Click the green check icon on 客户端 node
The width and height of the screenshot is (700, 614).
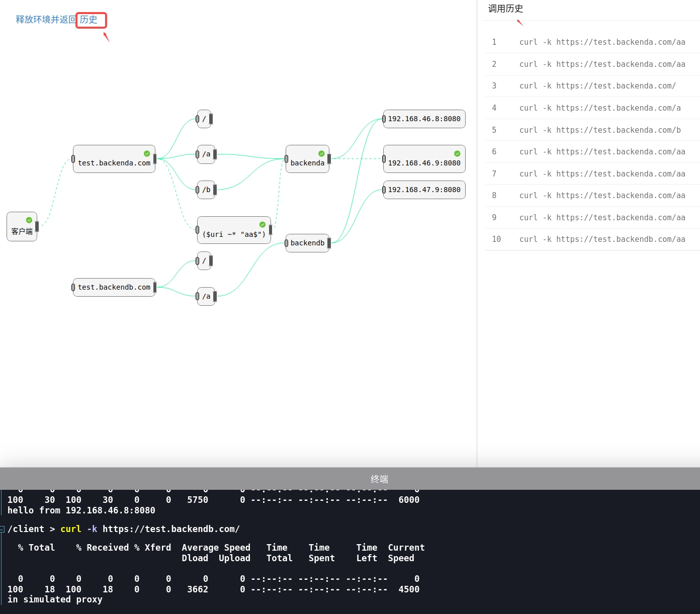pyautogui.click(x=29, y=220)
